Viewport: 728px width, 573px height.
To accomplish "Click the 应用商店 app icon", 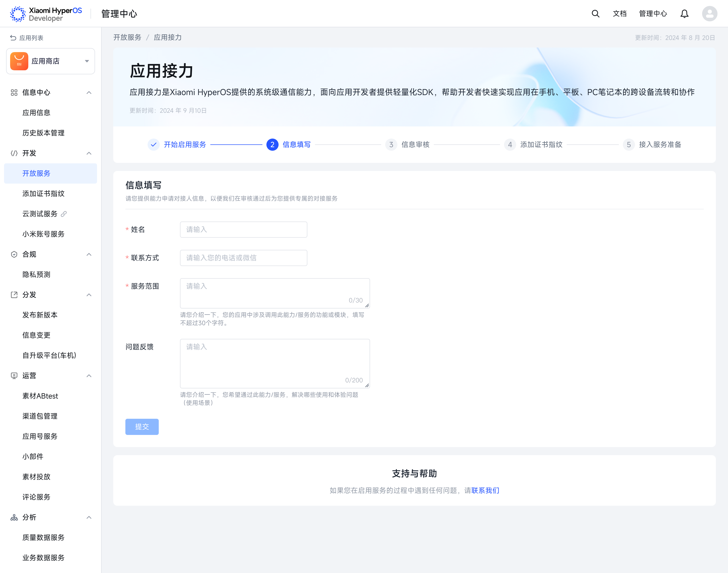I will [19, 61].
